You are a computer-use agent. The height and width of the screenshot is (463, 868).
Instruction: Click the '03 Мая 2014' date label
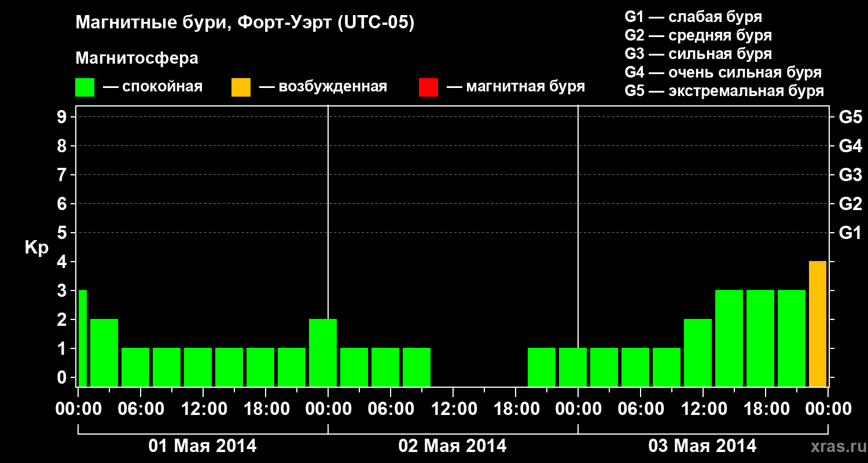pyautogui.click(x=703, y=446)
